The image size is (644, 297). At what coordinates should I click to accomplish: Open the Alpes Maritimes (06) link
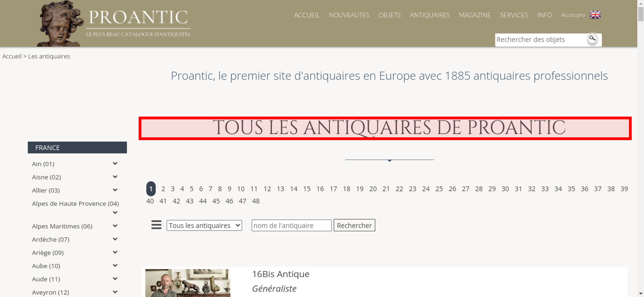point(62,226)
